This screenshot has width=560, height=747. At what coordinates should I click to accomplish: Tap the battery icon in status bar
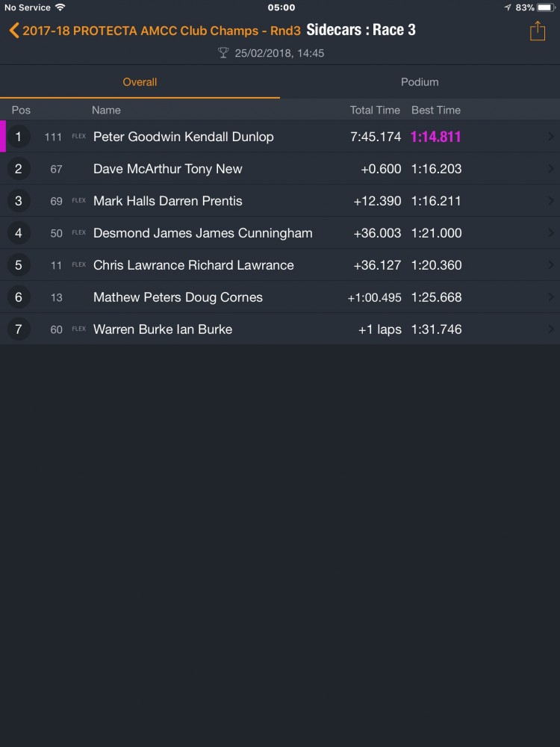coord(546,7)
